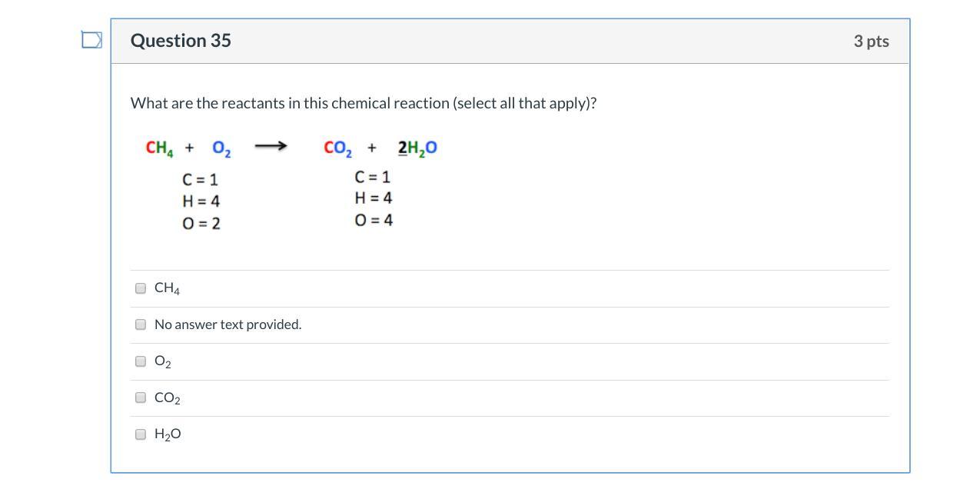
Task: Click the reaction arrow in the equation
Action: coord(271,146)
